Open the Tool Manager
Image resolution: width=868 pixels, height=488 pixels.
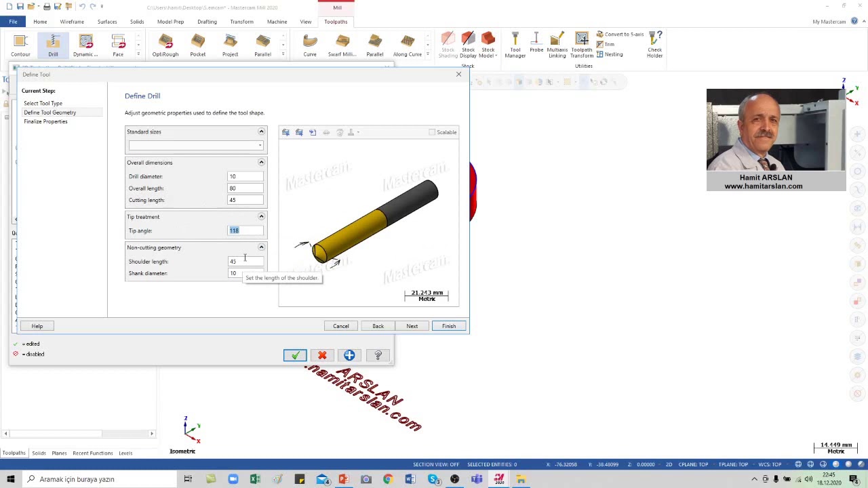515,45
